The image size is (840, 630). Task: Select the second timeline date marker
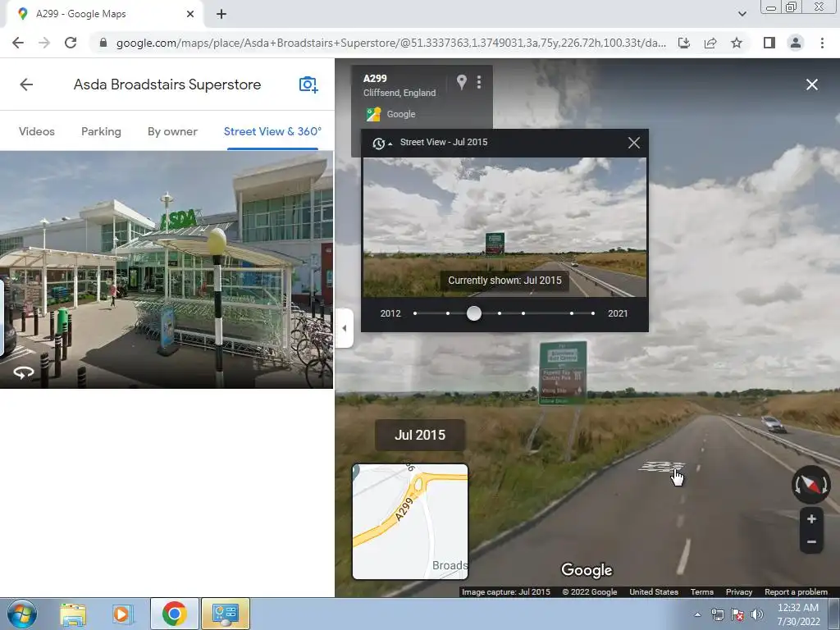pyautogui.click(x=448, y=313)
